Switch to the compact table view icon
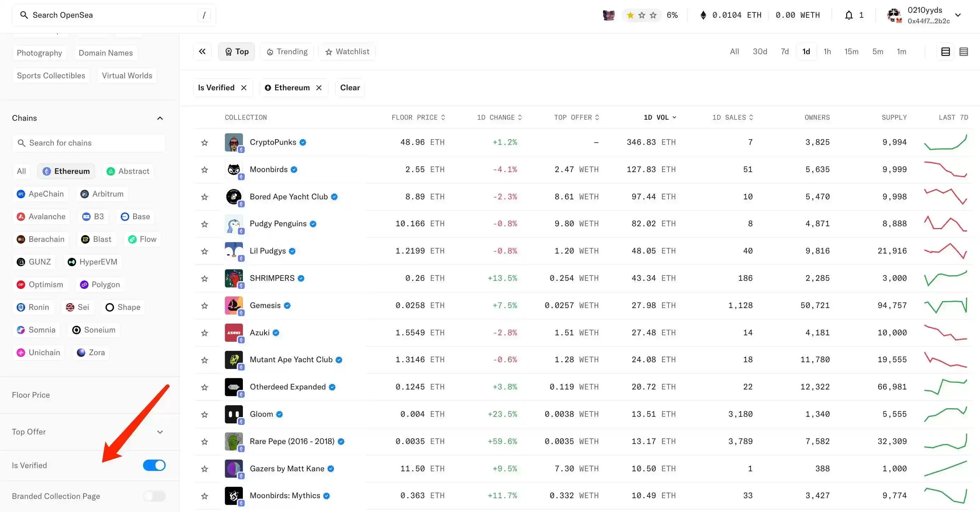Image resolution: width=980 pixels, height=512 pixels. [964, 52]
